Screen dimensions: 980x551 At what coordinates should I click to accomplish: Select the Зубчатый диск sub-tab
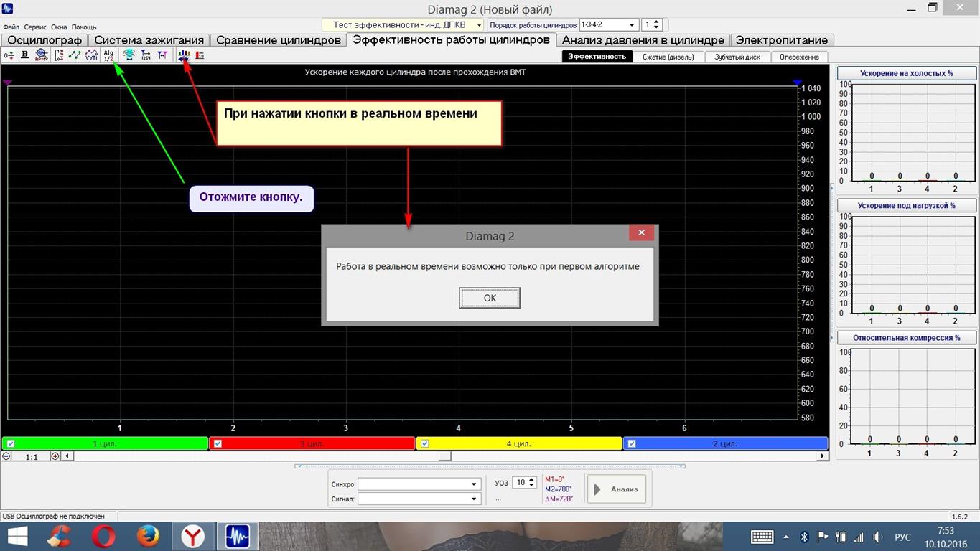[737, 57]
